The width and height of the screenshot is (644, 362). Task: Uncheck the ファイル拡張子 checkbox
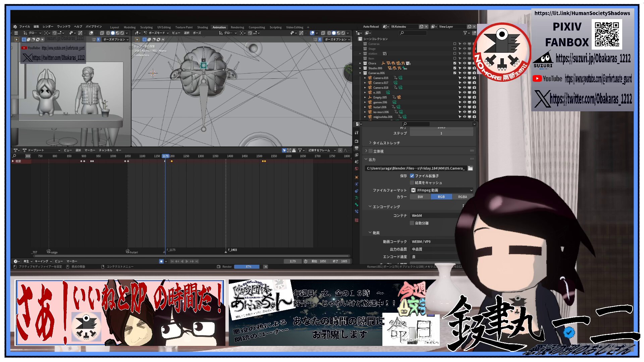(x=412, y=176)
